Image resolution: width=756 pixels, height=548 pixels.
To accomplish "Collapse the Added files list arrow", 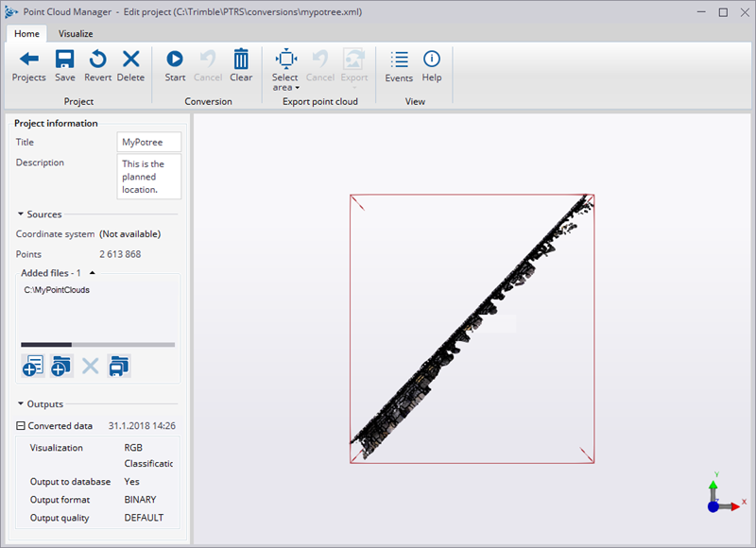I will pos(92,273).
